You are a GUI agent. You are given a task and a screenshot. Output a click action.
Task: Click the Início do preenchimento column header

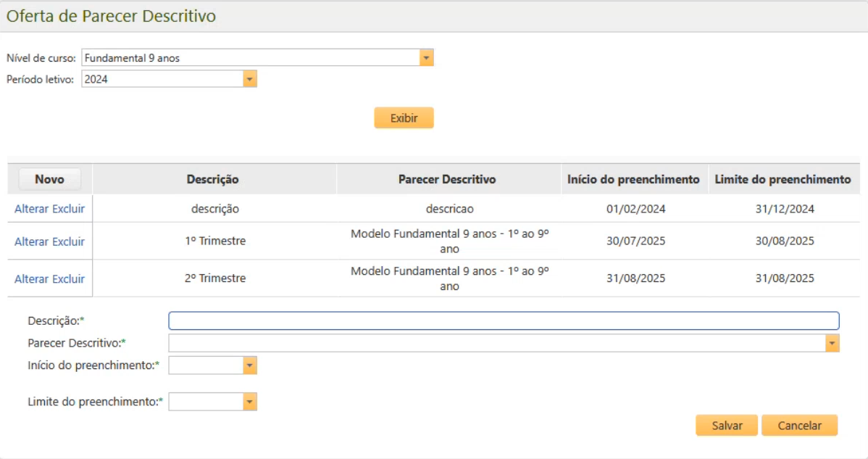point(633,179)
